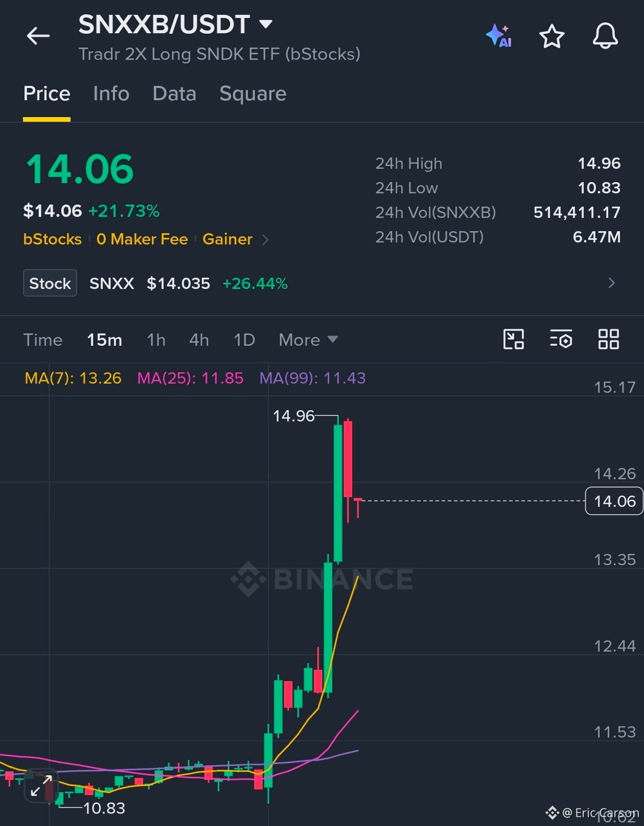The width and height of the screenshot is (644, 826).
Task: Tap the +21.73% change value
Action: coord(124,211)
